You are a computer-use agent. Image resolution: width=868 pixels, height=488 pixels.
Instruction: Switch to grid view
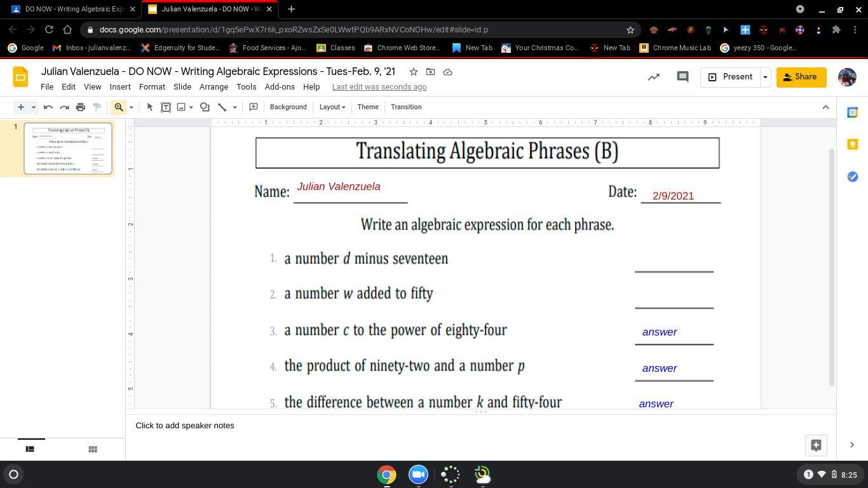click(93, 449)
